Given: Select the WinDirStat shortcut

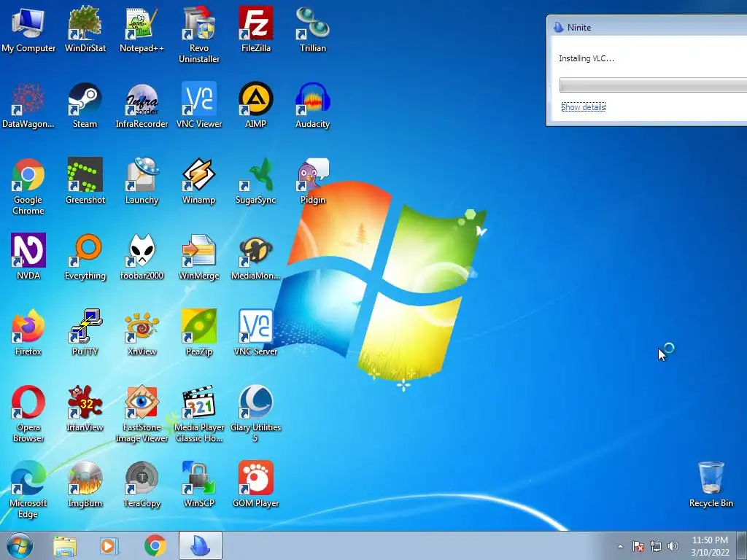Looking at the screenshot, I should [85, 29].
